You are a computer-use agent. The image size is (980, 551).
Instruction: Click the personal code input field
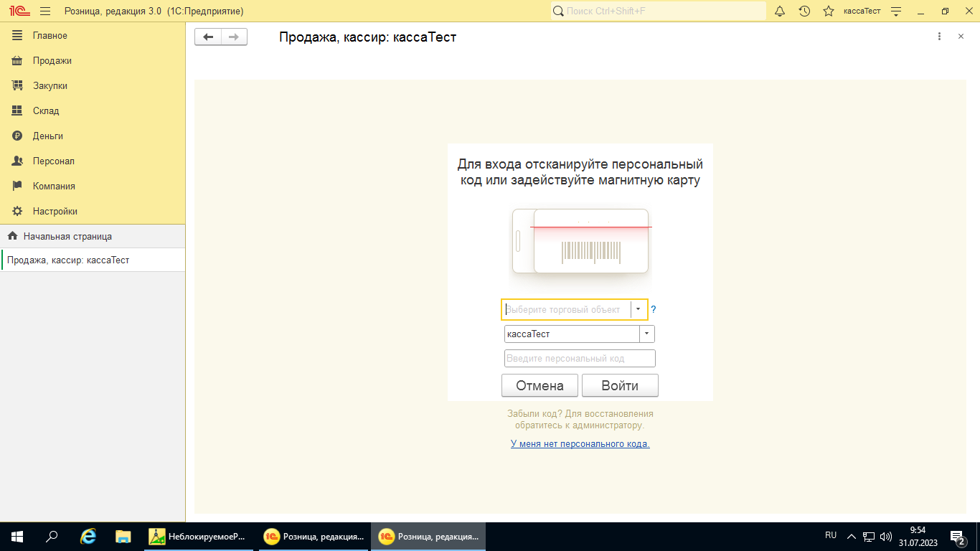(580, 358)
